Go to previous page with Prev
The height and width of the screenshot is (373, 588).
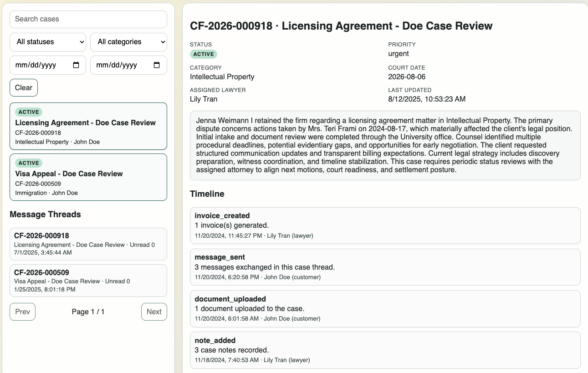click(x=22, y=312)
